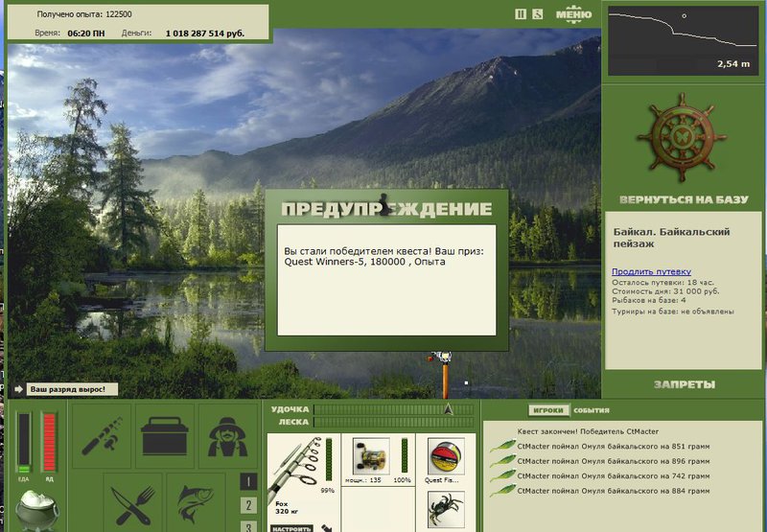The height and width of the screenshot is (532, 767).
Task: Open the caught fish icon
Action: coord(196,503)
